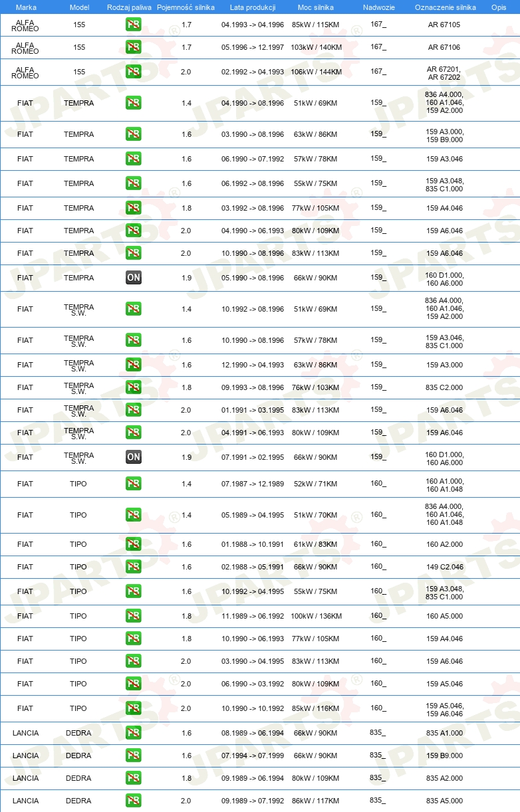Click petrol icon in Tipo 2.0 06.1990 -> 03.1992 row
The width and height of the screenshot is (520, 812).
coord(134,684)
